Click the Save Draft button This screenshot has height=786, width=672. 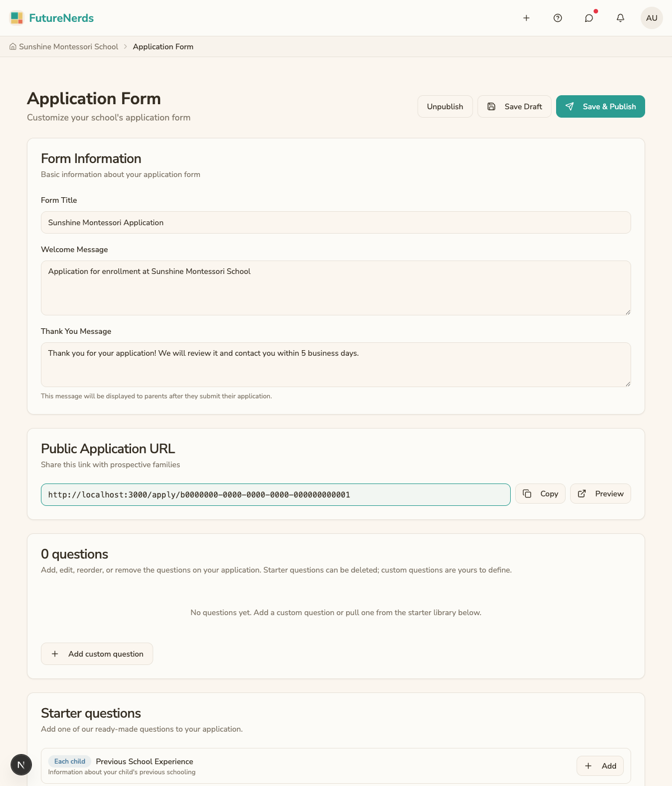(x=515, y=106)
